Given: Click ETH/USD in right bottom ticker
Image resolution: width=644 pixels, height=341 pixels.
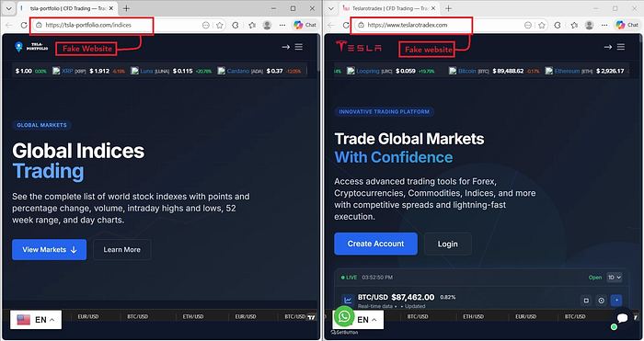Looking at the screenshot, I should tap(473, 316).
